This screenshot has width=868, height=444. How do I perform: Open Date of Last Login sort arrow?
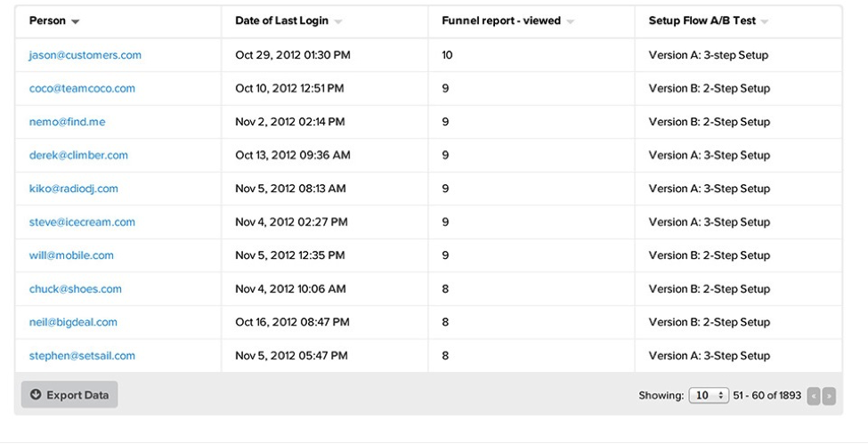pos(337,21)
